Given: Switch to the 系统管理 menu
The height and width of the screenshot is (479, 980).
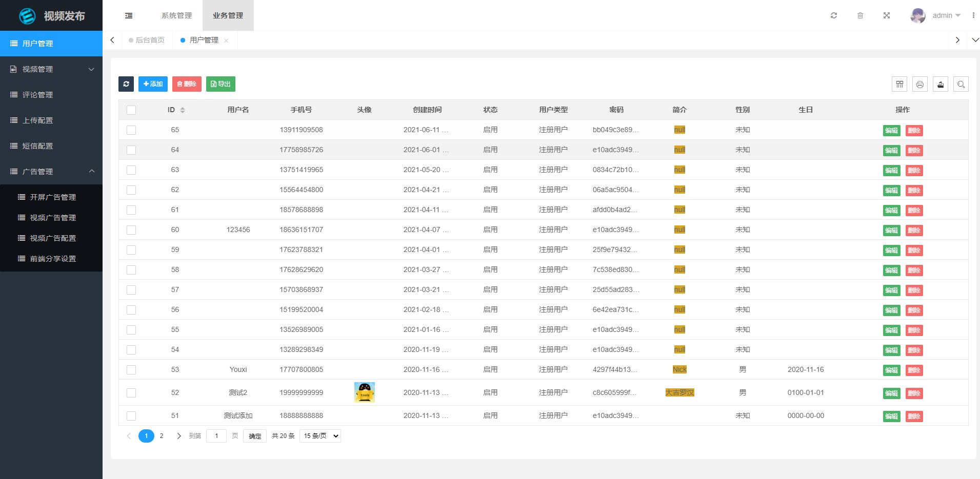Looking at the screenshot, I should point(176,15).
